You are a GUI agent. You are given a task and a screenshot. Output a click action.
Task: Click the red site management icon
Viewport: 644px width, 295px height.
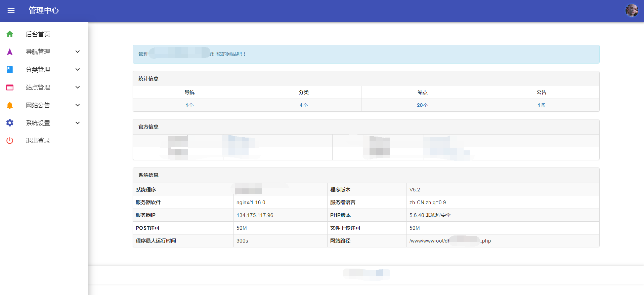coord(10,87)
